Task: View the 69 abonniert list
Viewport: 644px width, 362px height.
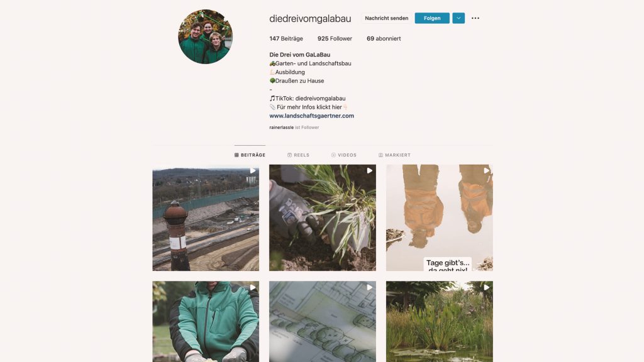Action: (384, 38)
